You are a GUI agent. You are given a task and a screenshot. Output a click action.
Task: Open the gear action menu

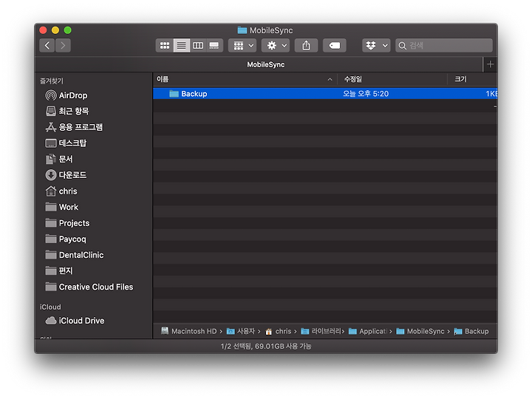point(276,46)
